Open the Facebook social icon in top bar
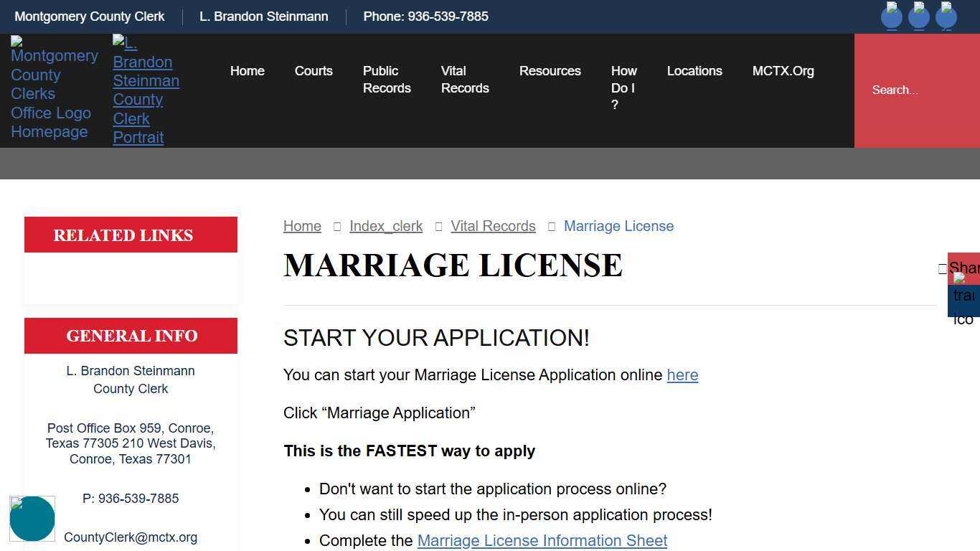The image size is (980, 551). click(x=892, y=16)
